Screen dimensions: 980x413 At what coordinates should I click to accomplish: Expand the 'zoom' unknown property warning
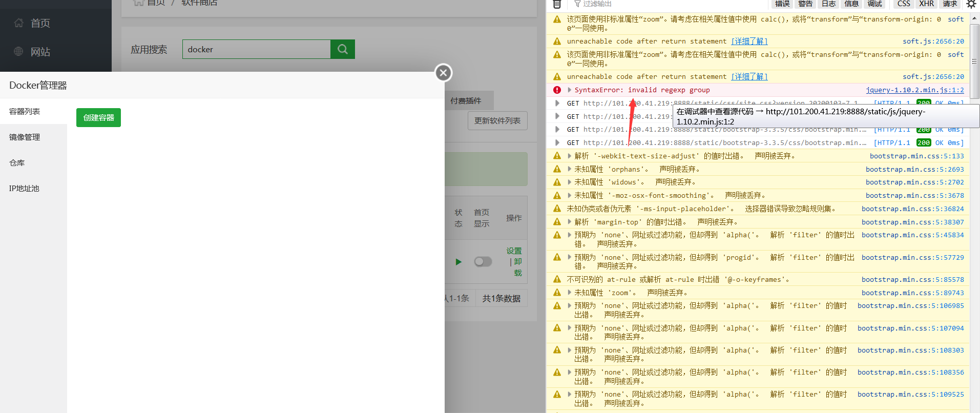[569, 293]
